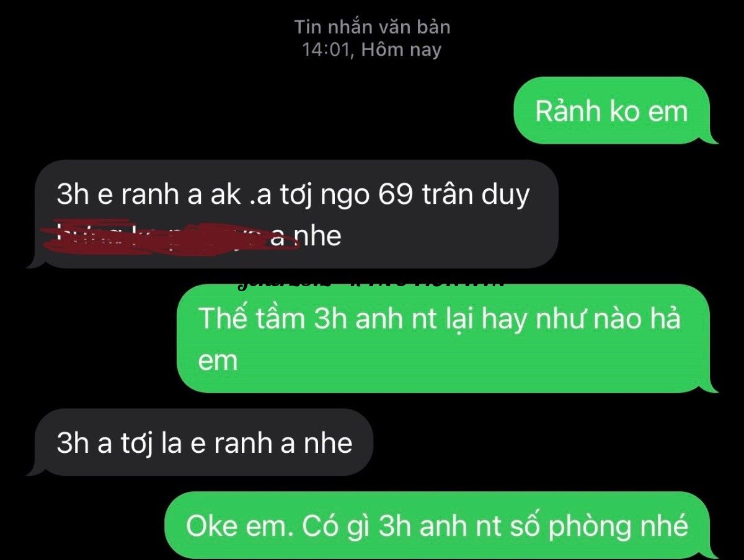Click the "Hôm nay" date text

click(x=401, y=50)
